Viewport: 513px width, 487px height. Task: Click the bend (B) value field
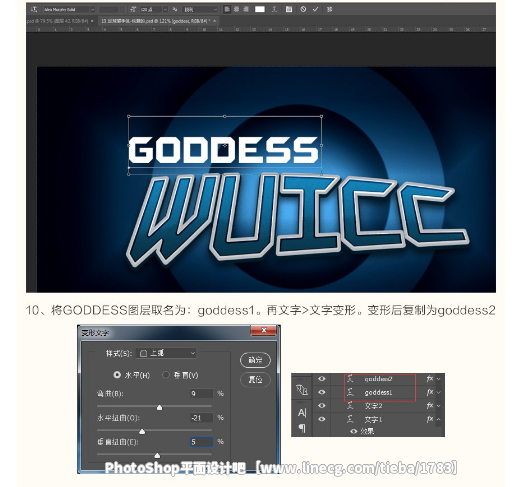(x=201, y=394)
